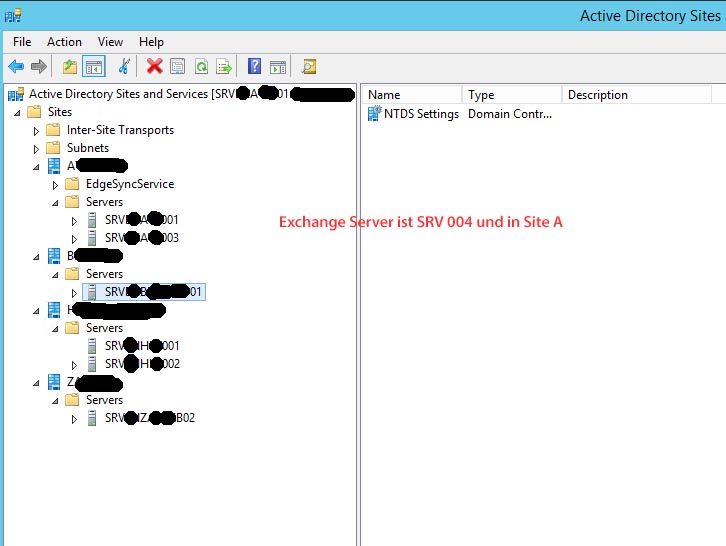Click the EdgeSyncService folder icon

coord(72,184)
